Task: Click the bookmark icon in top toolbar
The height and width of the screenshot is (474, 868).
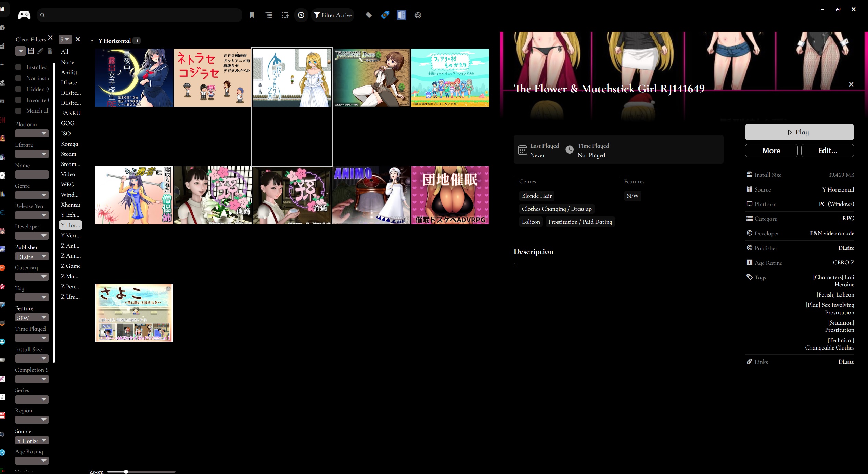Action: 252,15
